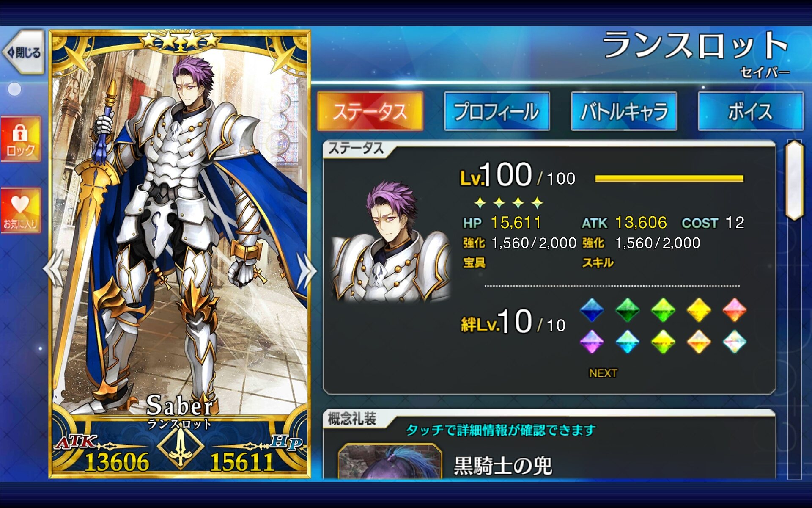Open スキル skill details

[x=598, y=262]
